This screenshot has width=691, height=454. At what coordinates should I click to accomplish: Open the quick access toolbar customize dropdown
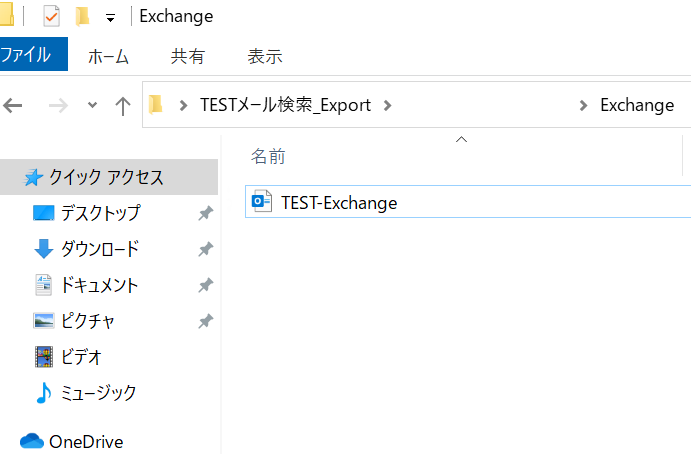click(x=109, y=17)
